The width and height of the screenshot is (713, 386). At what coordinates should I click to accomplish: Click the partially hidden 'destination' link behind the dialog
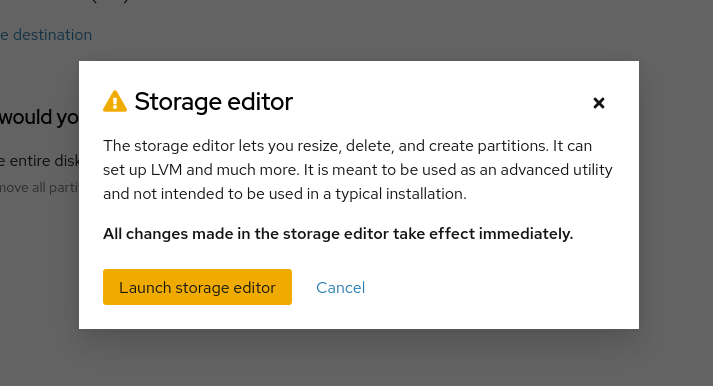point(46,35)
